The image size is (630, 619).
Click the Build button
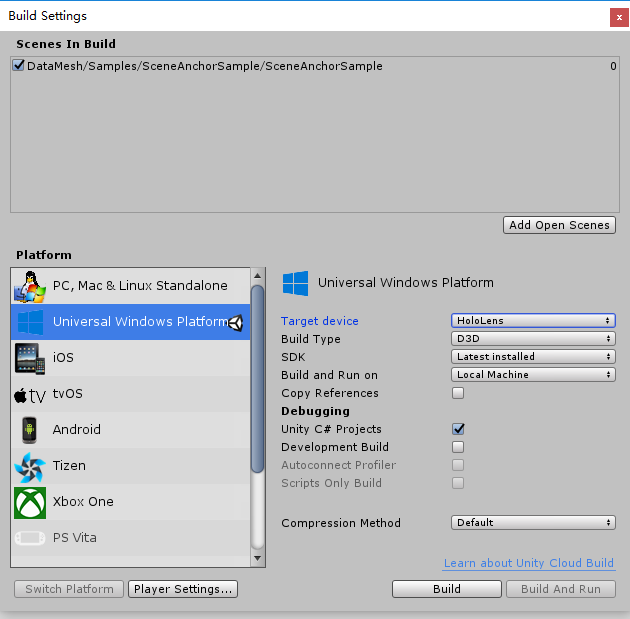click(x=447, y=589)
